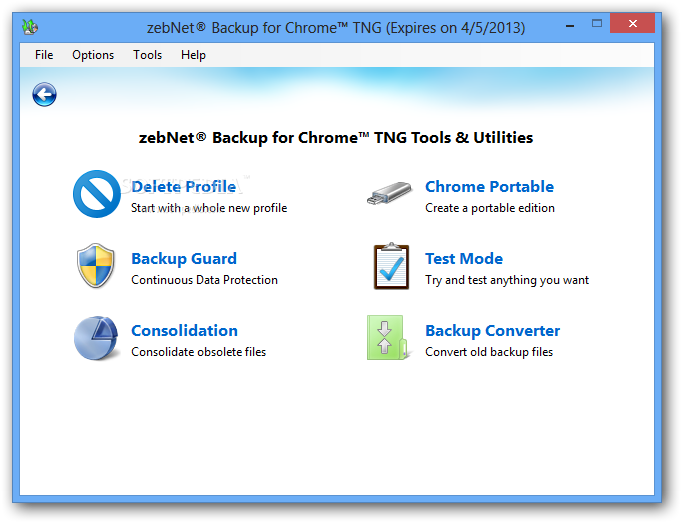Click the blue back arrow button
The height and width of the screenshot is (523, 682).
tap(44, 94)
